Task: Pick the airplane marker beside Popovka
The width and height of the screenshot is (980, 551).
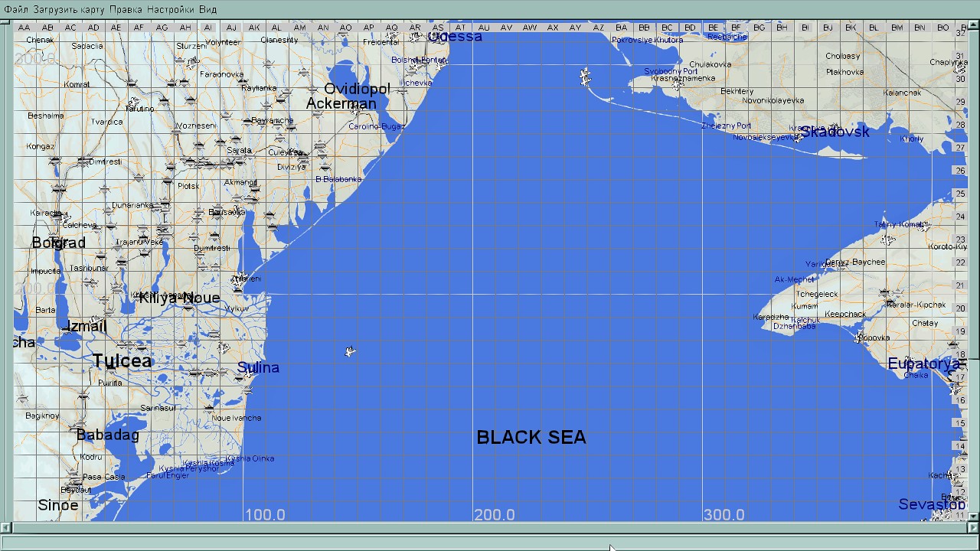Action: click(x=858, y=337)
